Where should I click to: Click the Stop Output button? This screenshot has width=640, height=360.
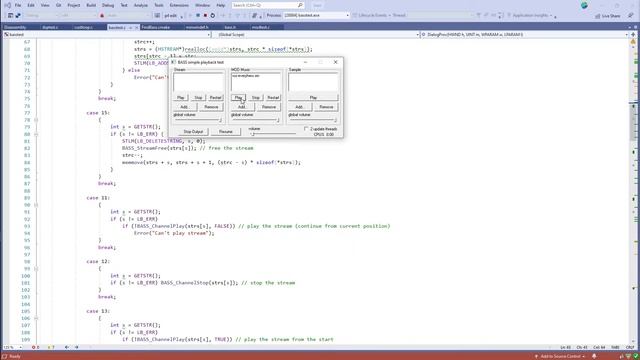(x=193, y=132)
